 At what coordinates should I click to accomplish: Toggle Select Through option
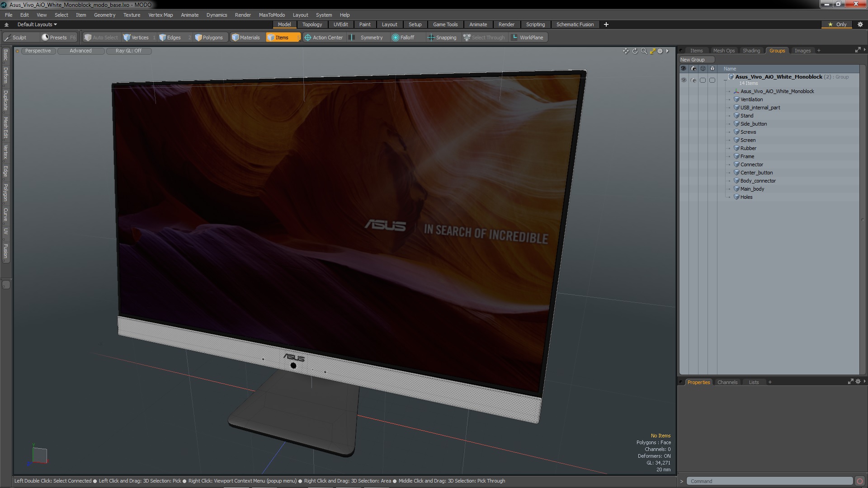coord(484,38)
